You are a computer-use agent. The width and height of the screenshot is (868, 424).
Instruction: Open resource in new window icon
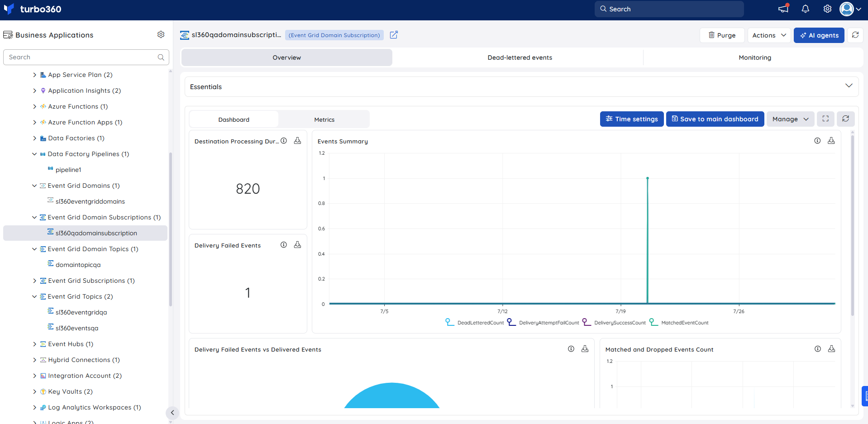(394, 35)
